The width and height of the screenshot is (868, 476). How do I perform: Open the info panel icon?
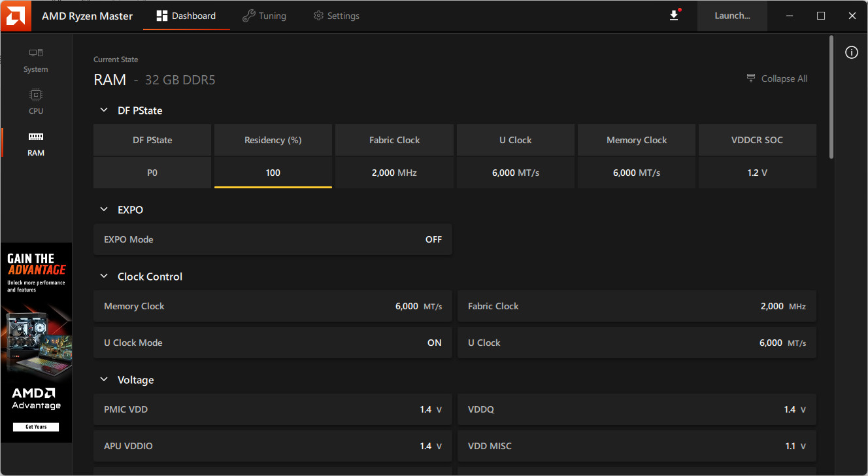851,53
